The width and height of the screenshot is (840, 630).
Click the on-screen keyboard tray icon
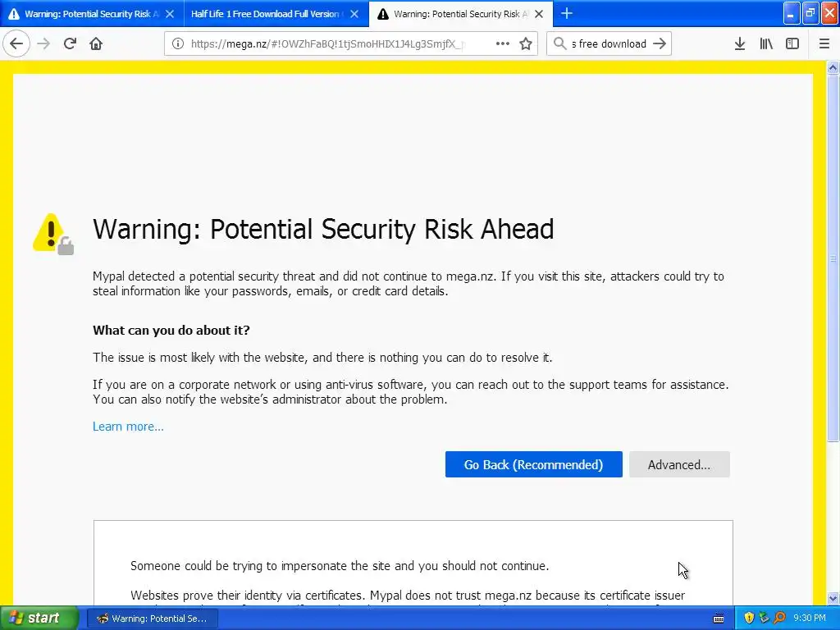pyautogui.click(x=719, y=619)
